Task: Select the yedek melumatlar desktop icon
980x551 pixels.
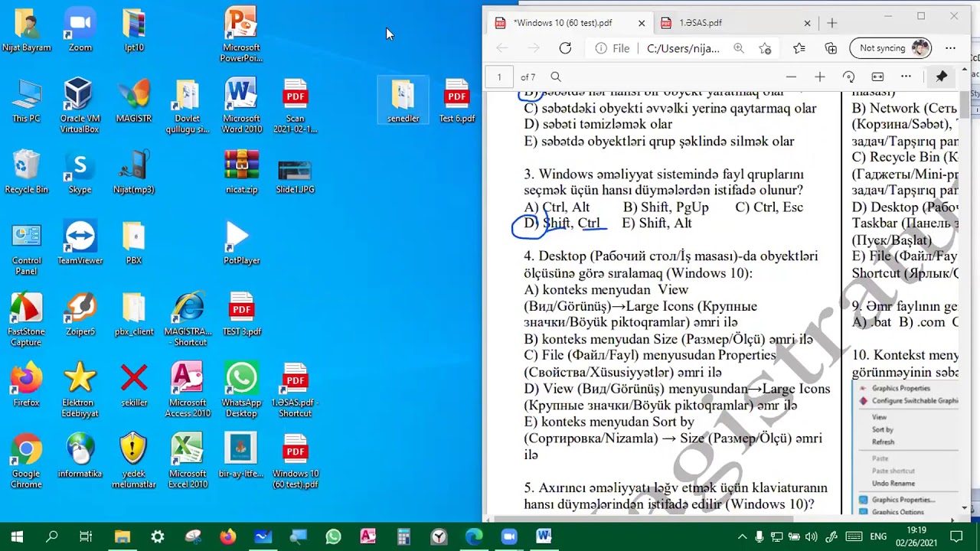Action: (x=134, y=461)
